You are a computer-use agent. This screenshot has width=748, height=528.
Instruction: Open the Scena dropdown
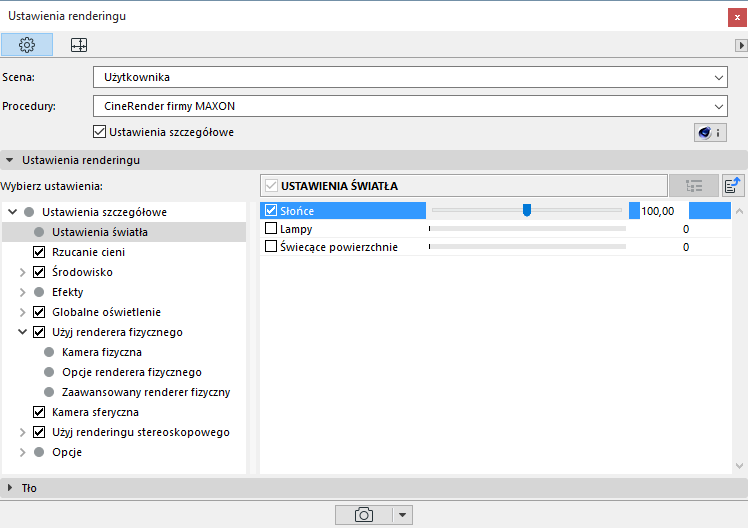pyautogui.click(x=410, y=77)
